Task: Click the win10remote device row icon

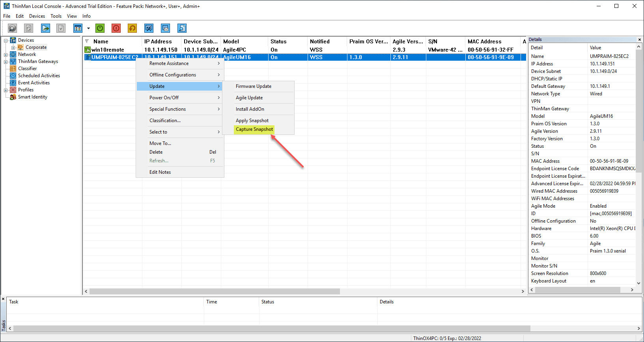Action: pyautogui.click(x=88, y=50)
